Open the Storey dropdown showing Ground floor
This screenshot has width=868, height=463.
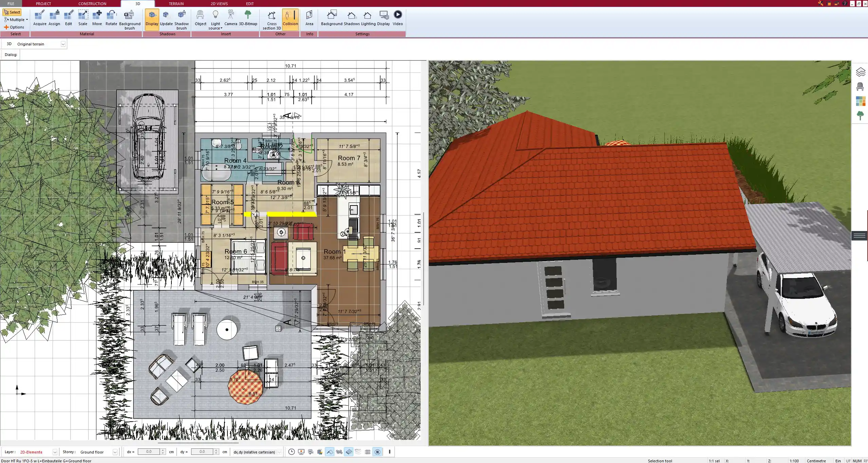click(115, 452)
